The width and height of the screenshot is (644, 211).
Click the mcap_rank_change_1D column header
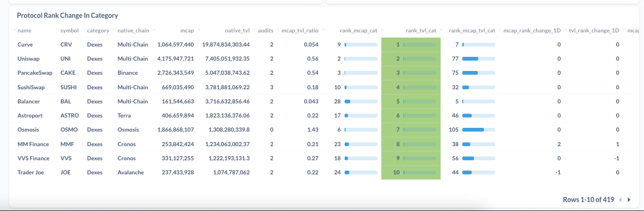point(532,31)
